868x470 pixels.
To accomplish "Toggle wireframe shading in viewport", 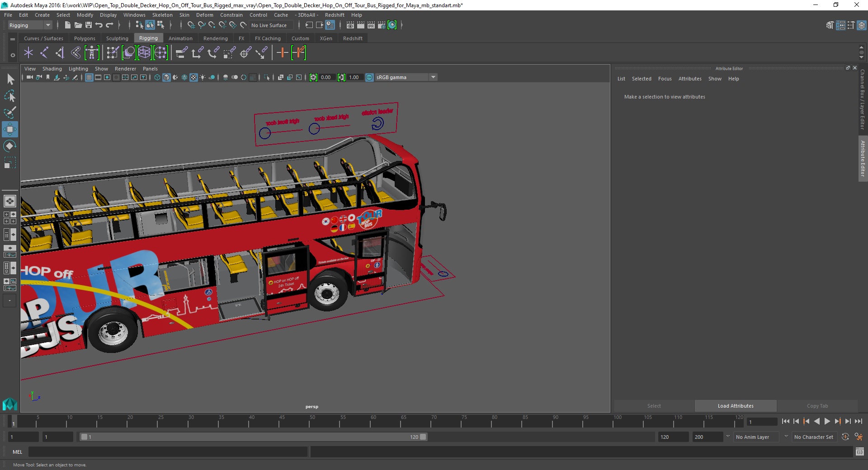I will [x=157, y=77].
